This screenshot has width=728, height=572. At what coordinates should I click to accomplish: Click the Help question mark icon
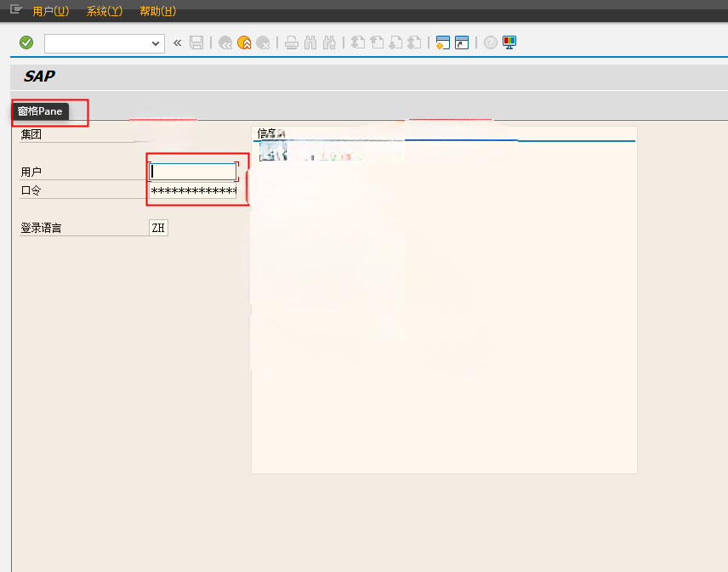point(490,42)
